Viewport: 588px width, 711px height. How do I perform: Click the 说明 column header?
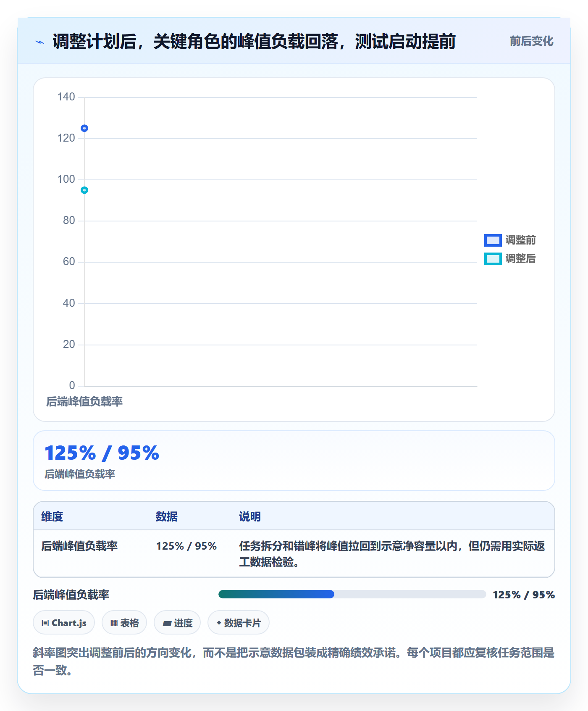(250, 516)
